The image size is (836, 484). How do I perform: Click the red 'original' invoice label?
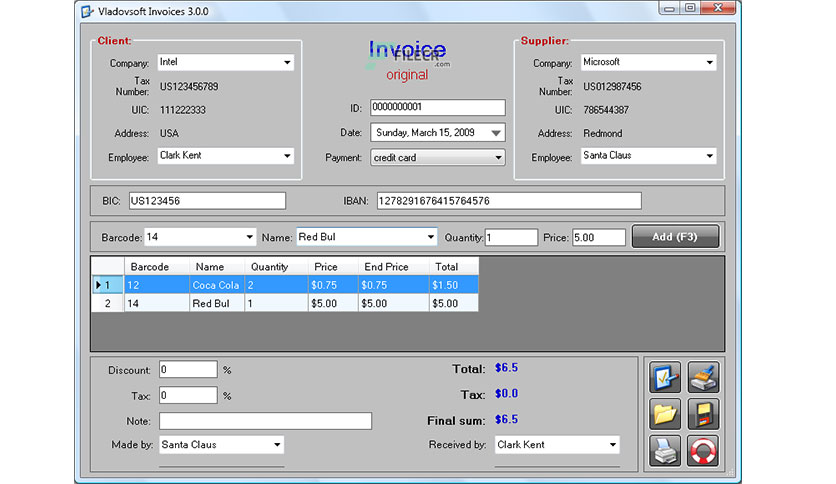coord(407,75)
